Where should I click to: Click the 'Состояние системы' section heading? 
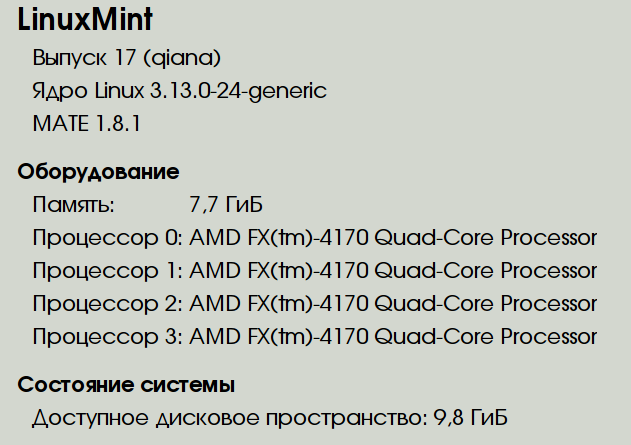[x=126, y=384]
